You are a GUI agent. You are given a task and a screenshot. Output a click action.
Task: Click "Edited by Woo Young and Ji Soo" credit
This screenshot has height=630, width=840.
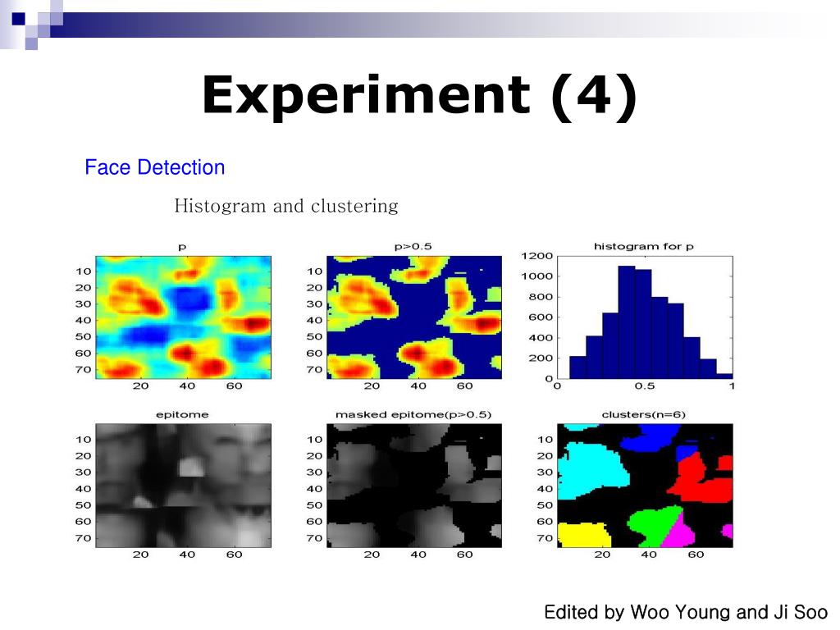click(x=687, y=612)
